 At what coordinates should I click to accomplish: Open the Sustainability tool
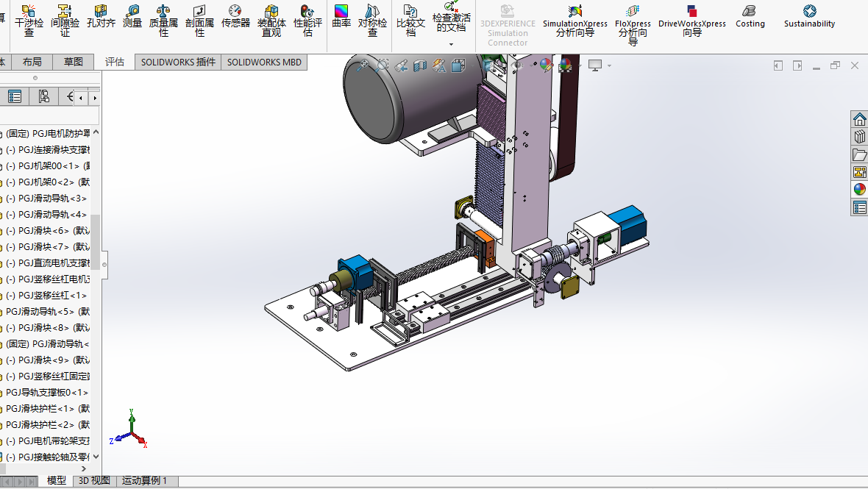point(809,17)
